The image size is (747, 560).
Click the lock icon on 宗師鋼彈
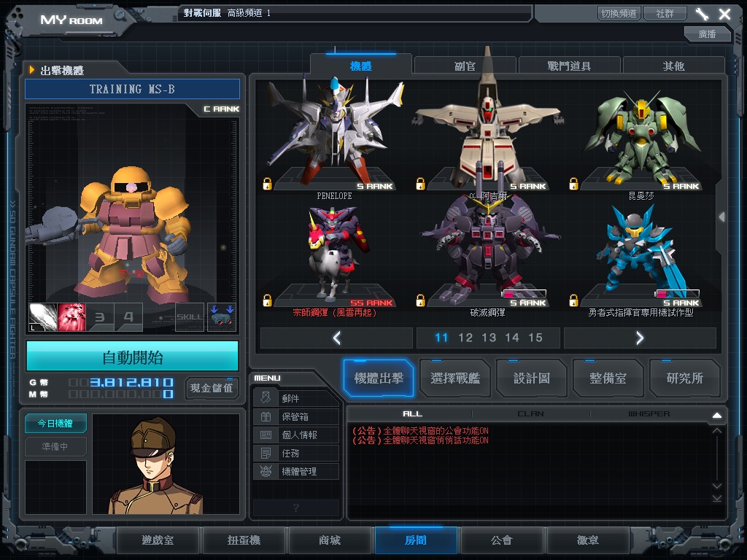click(x=267, y=300)
